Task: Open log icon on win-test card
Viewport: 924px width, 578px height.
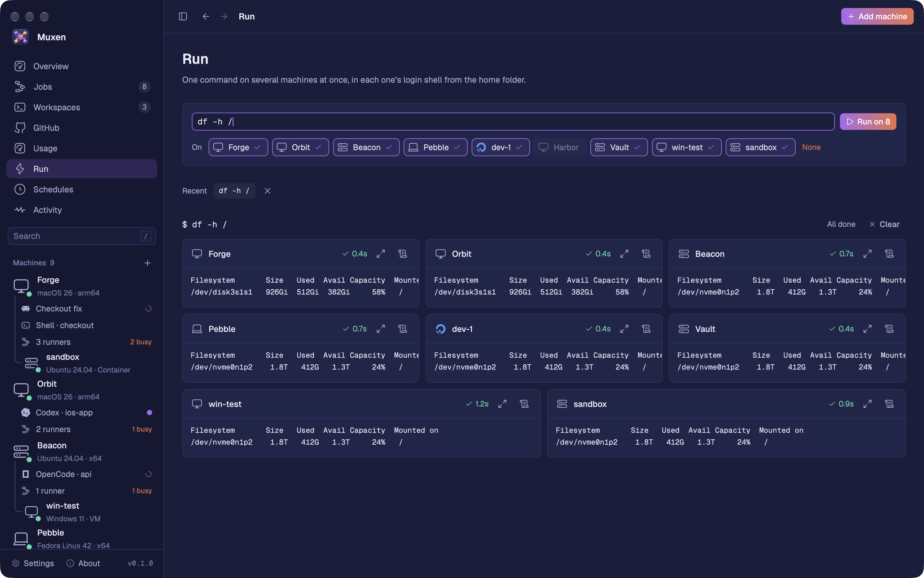Action: 524,404
